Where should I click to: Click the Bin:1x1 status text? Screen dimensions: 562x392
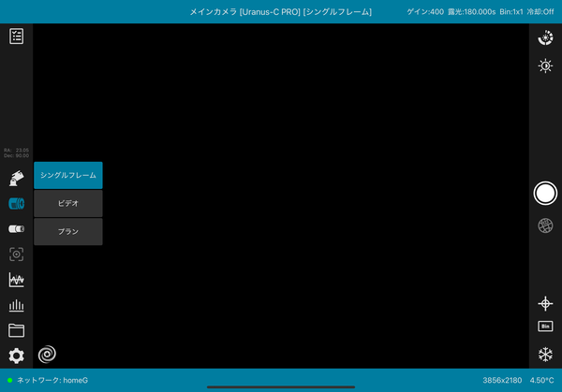[511, 12]
